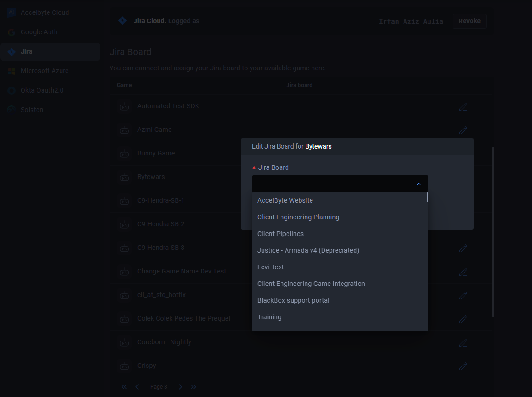Choose Client Engineering Game Integration option
532x397 pixels.
[311, 284]
